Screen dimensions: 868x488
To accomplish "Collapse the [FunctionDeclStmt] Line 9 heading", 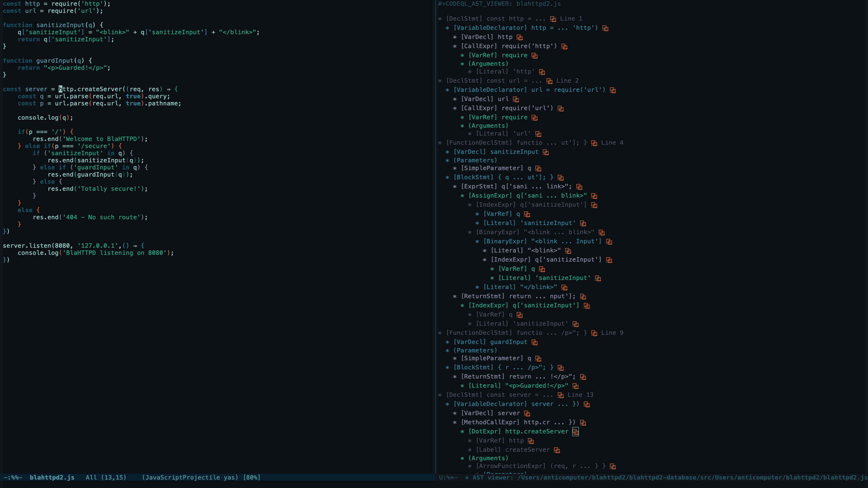I will point(440,333).
